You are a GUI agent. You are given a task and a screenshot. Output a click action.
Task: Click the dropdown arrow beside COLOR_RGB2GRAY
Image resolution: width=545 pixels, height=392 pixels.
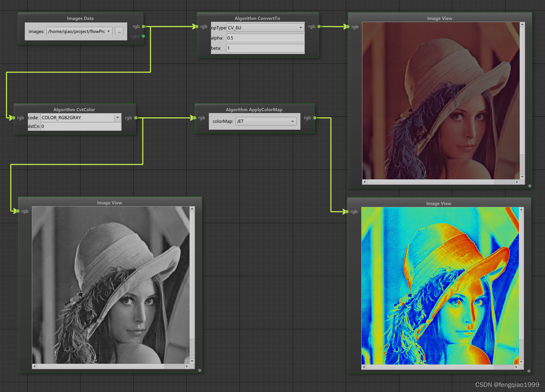tap(117, 118)
